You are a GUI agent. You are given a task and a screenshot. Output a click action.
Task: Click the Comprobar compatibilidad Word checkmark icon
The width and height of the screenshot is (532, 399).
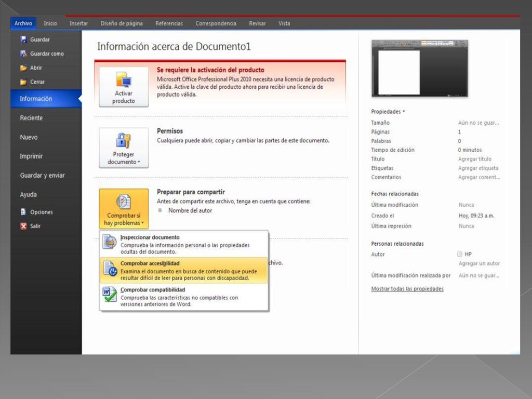[x=110, y=295]
